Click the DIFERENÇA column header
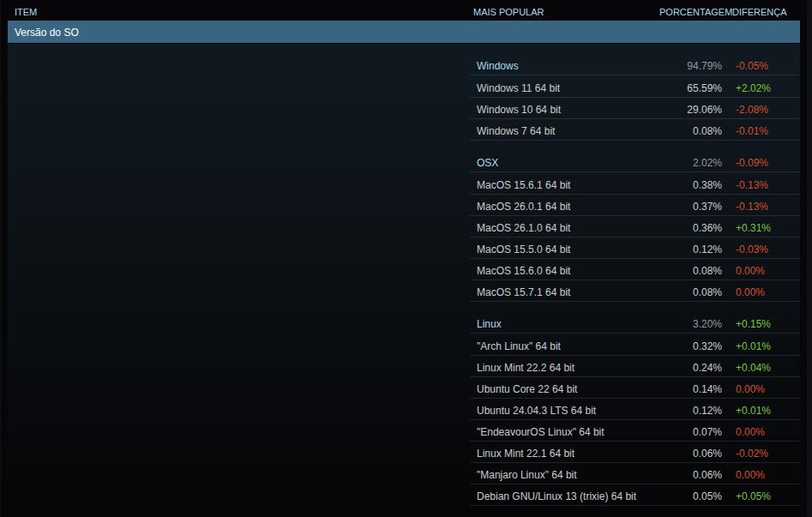The width and height of the screenshot is (812, 517). pos(758,12)
